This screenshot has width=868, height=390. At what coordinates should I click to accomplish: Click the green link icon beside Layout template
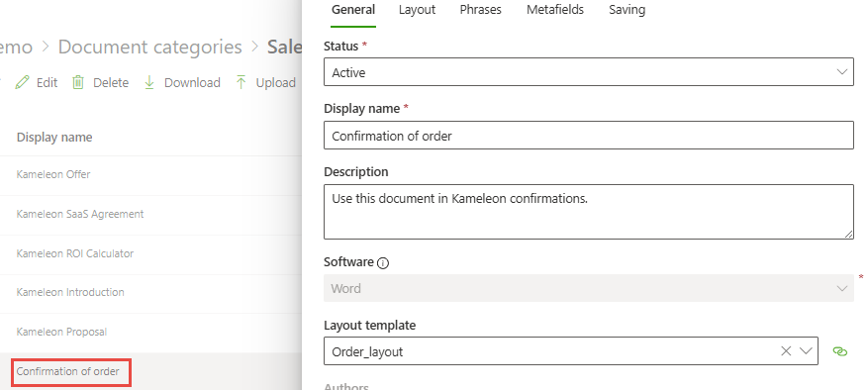(839, 351)
